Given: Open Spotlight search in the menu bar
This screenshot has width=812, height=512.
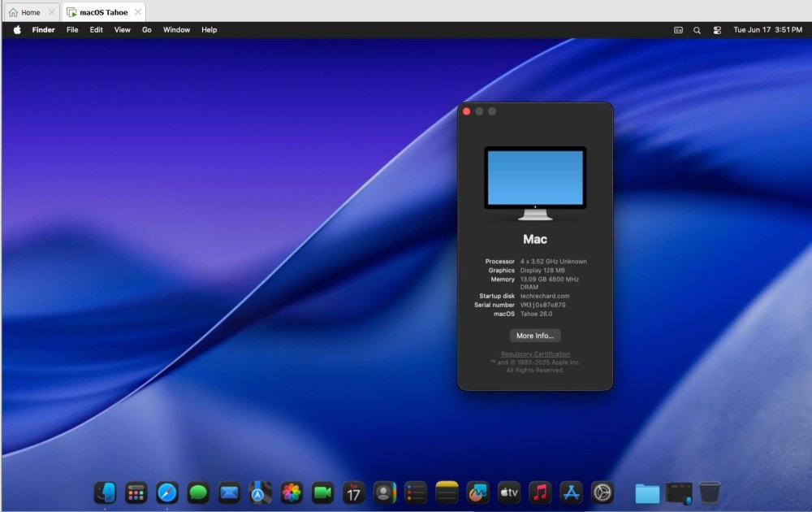Looking at the screenshot, I should point(697,30).
